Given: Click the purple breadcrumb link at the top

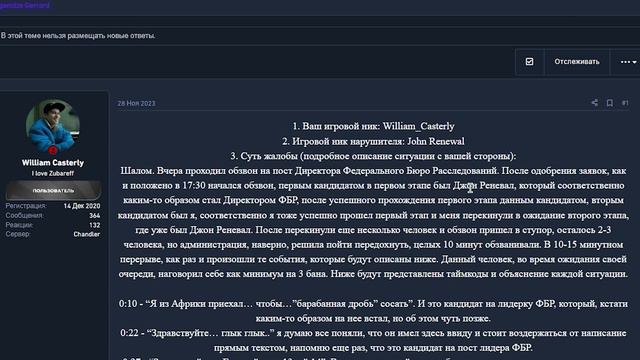Looking at the screenshot, I should click(x=24, y=5).
